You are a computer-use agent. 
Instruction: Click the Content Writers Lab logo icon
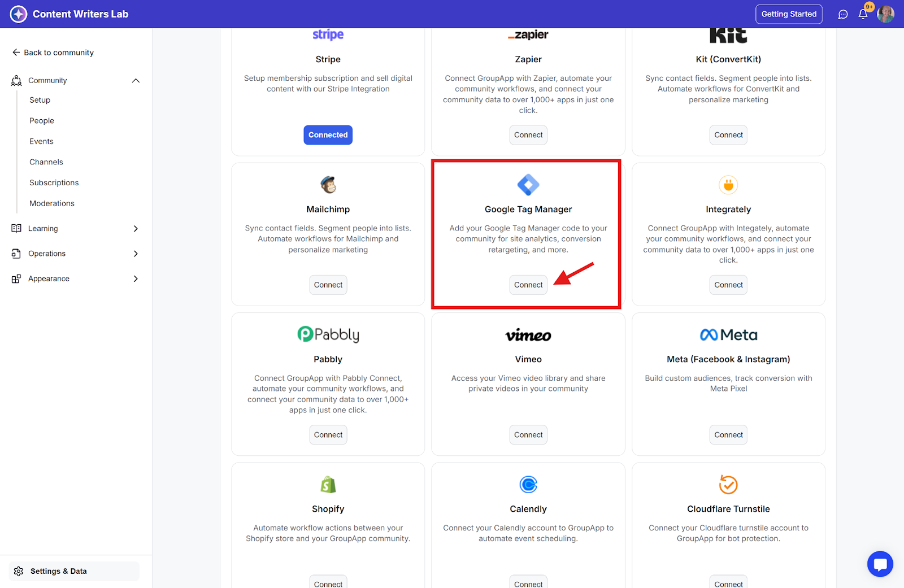(x=19, y=14)
